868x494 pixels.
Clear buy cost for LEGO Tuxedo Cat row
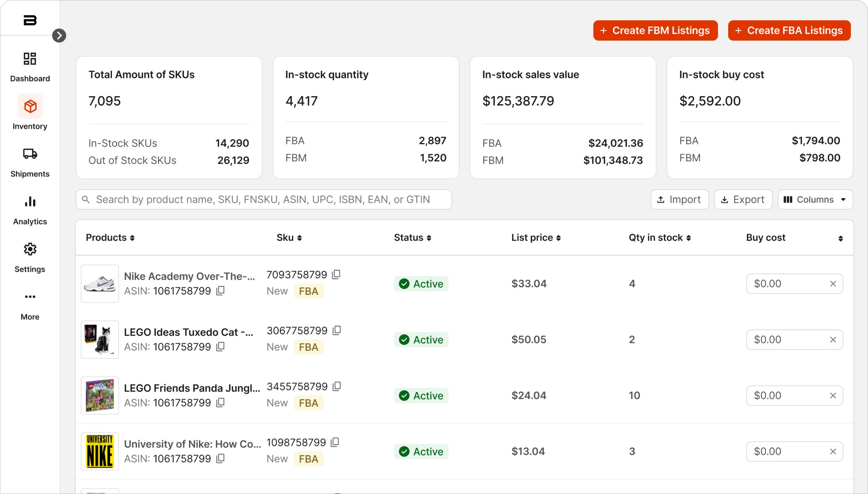click(x=833, y=340)
